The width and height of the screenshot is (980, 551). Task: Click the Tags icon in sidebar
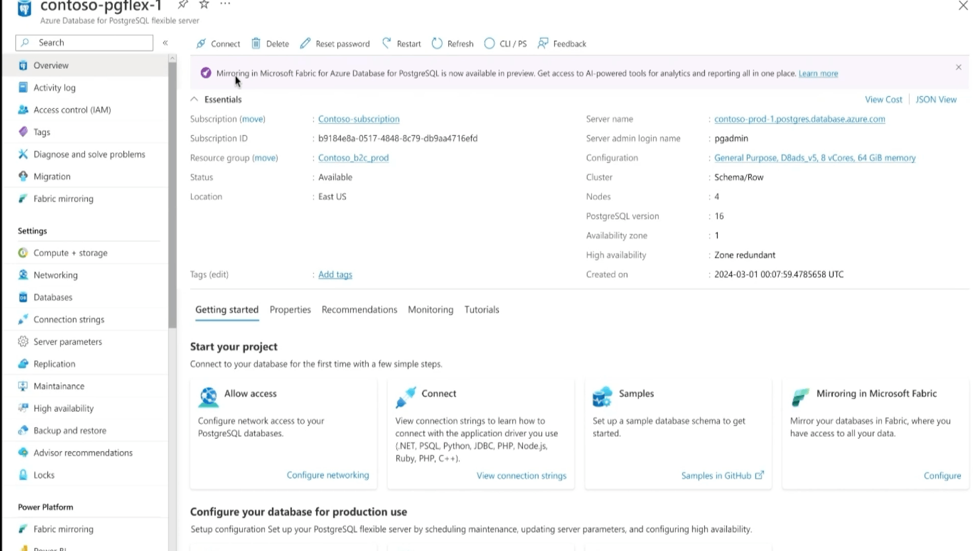[23, 132]
